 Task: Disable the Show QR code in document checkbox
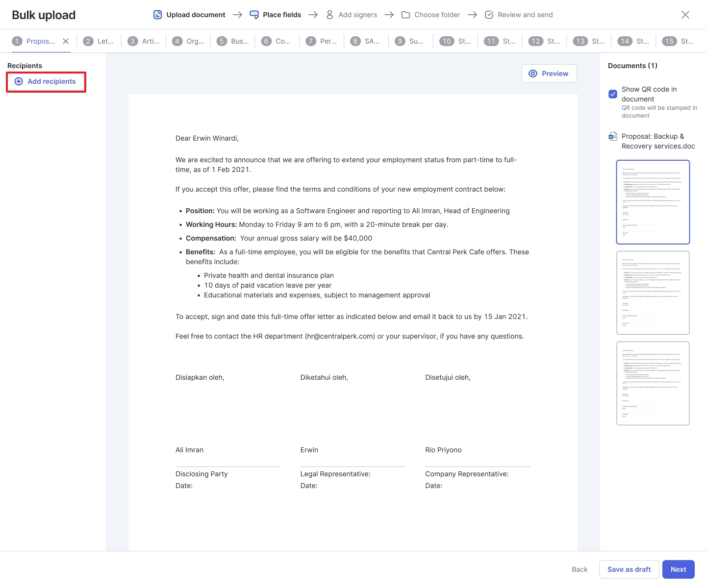coord(613,94)
